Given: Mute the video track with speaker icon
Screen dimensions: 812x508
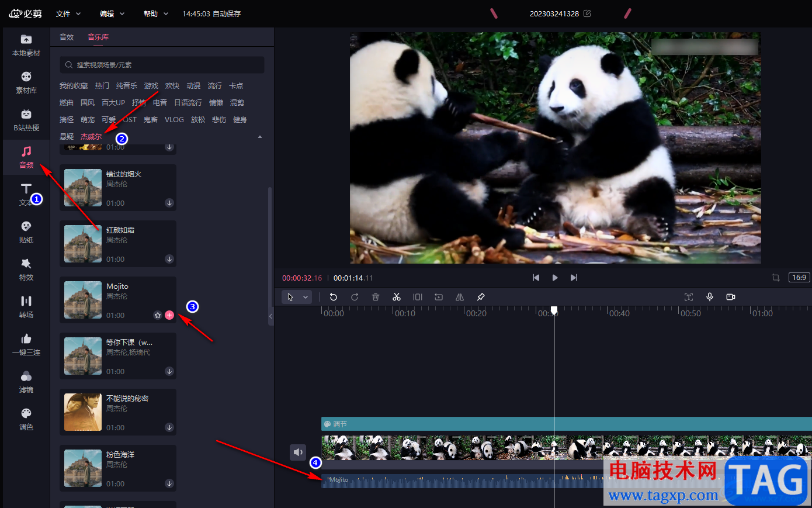Looking at the screenshot, I should [x=298, y=452].
